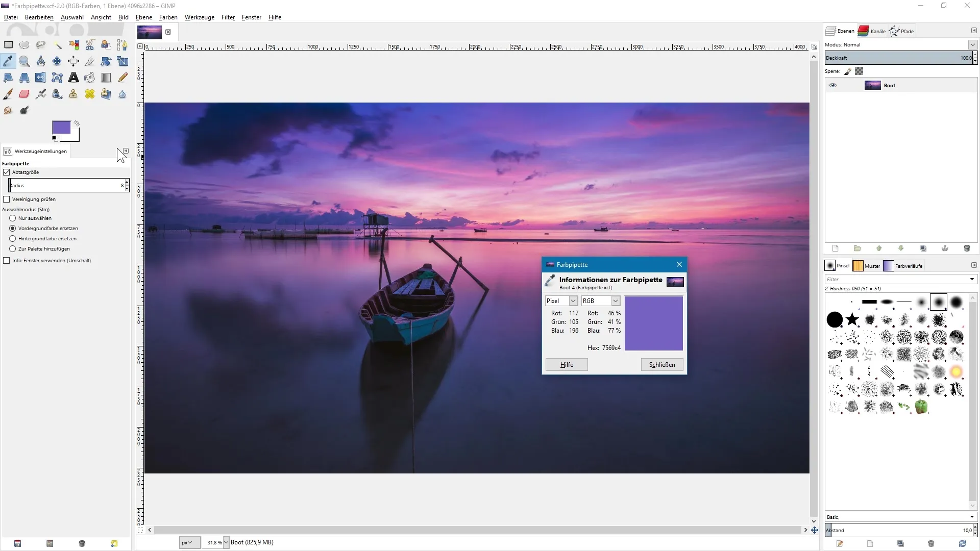Click the foreground color swatch in toolbox
980x551 pixels.
(x=61, y=128)
